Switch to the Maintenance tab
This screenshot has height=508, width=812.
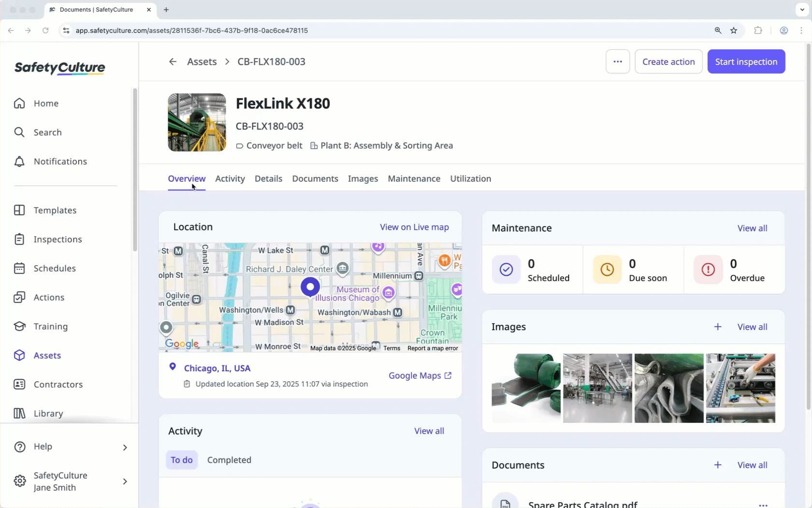pyautogui.click(x=414, y=179)
